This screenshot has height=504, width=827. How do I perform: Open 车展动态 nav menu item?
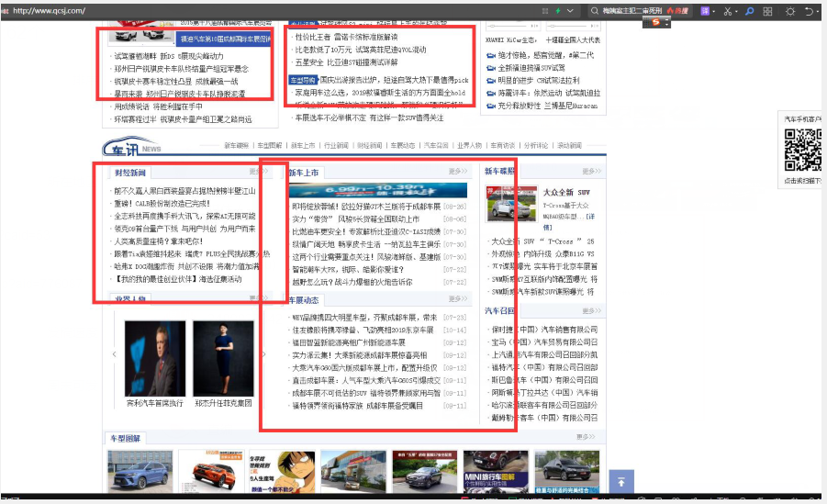pyautogui.click(x=402, y=146)
